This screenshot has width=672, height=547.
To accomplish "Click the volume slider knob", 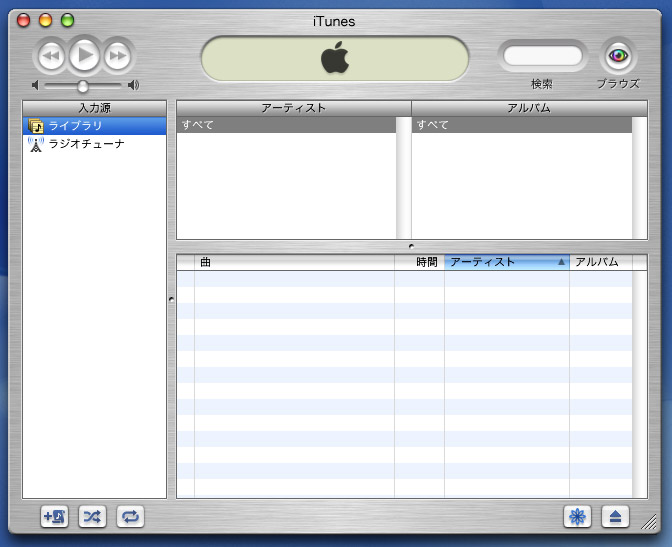I will coord(83,86).
